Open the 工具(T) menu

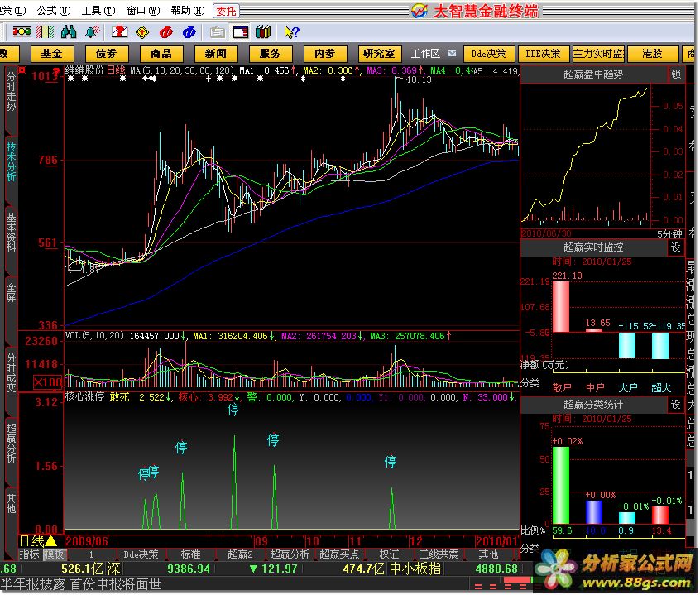point(98,10)
